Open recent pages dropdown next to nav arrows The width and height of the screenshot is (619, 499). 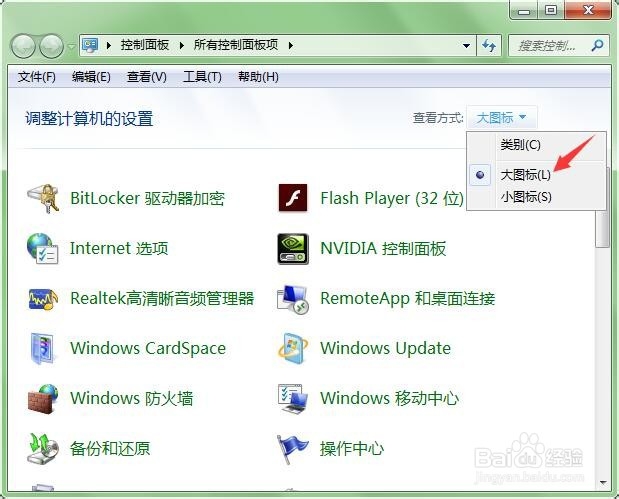71,47
